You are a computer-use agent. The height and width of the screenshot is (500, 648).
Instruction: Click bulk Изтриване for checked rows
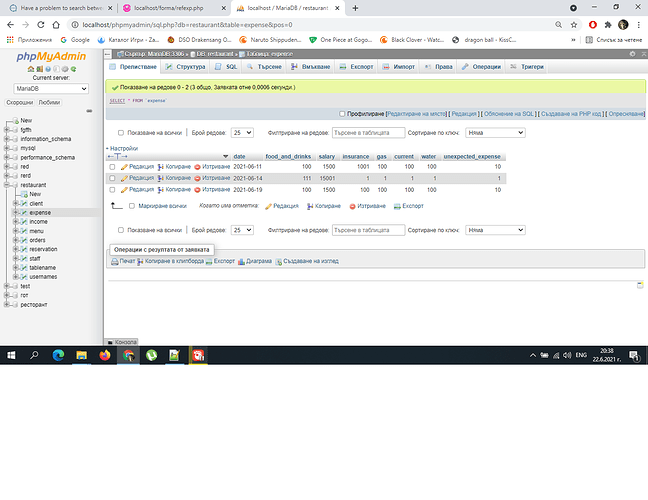[367, 206]
